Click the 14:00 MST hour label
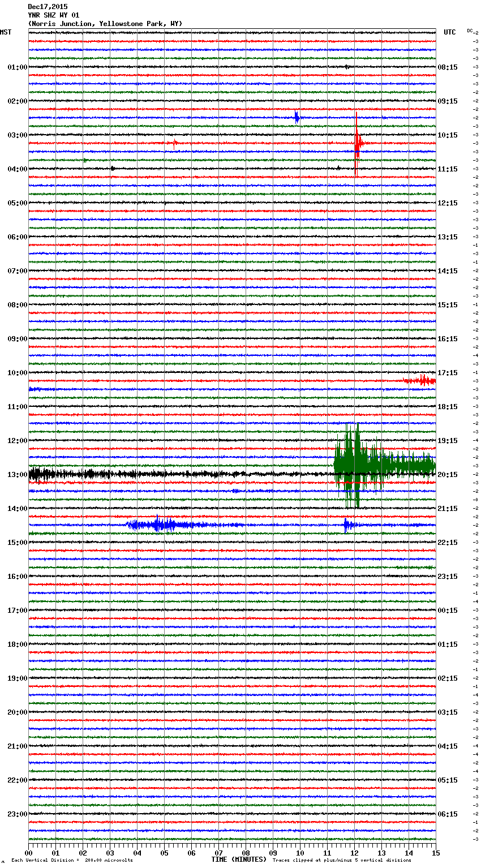Viewport: 481px width, 868px height. tap(18, 509)
